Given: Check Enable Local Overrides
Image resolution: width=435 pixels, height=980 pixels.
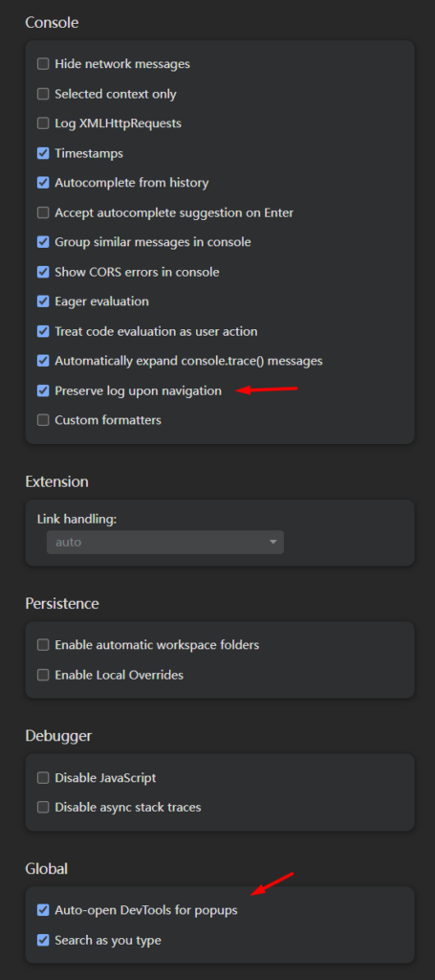Looking at the screenshot, I should (x=43, y=675).
